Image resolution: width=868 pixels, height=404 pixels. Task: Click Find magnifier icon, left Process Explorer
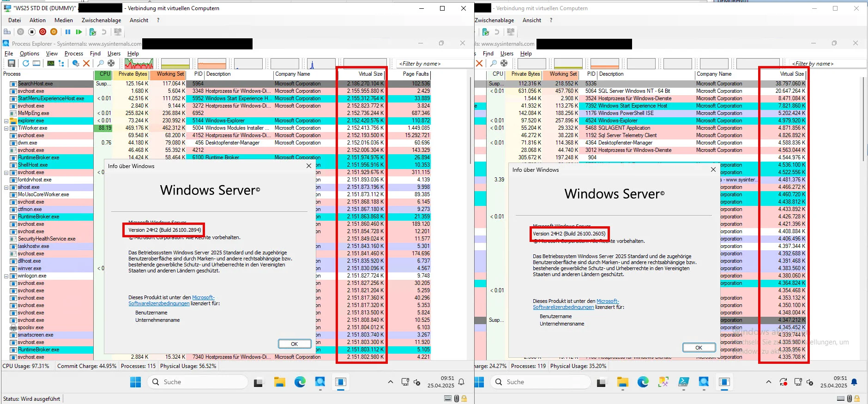tap(100, 63)
